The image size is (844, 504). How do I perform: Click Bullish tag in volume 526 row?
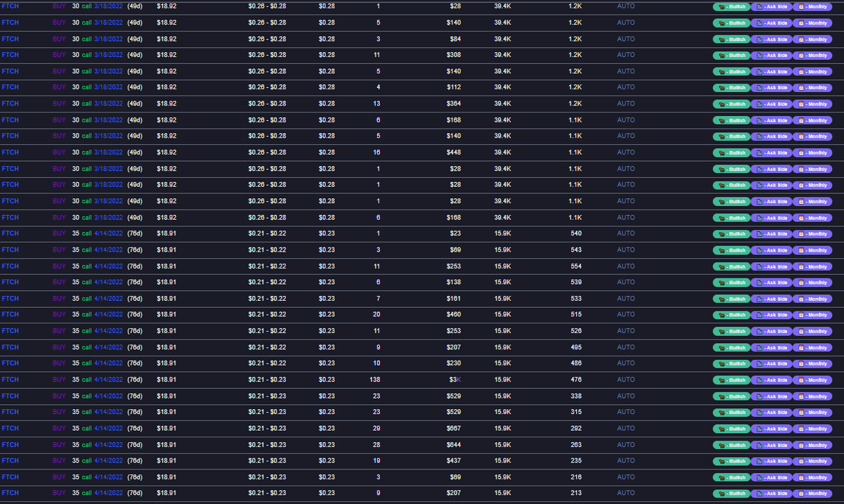click(731, 331)
